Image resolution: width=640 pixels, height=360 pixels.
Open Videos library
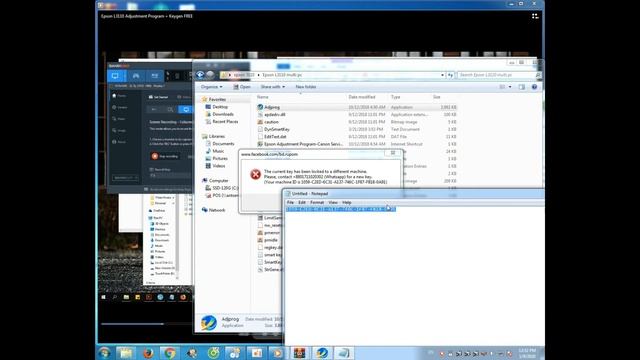[219, 166]
